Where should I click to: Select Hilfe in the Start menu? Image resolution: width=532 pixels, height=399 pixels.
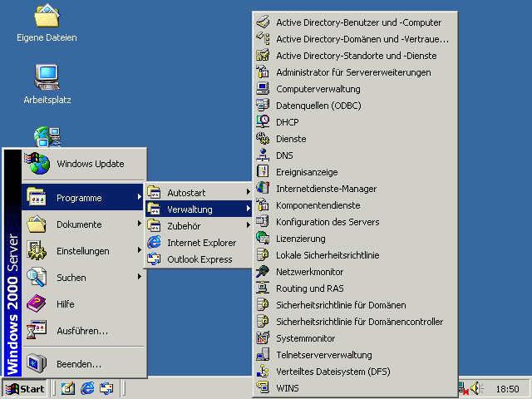coord(83,304)
